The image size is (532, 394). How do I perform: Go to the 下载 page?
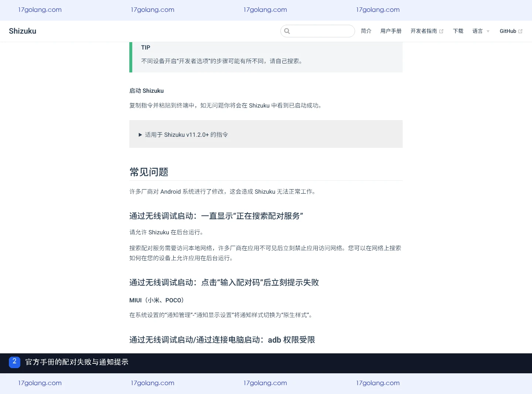point(458,31)
